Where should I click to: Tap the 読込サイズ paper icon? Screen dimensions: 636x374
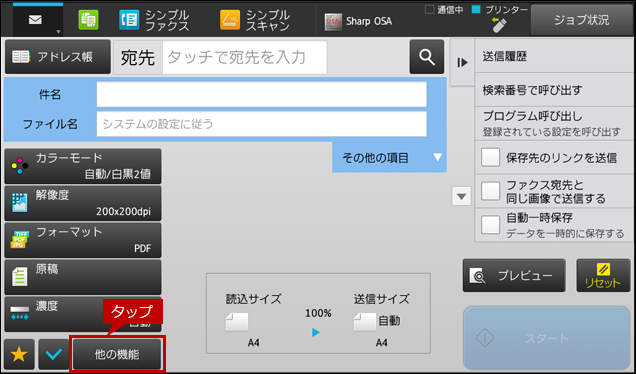237,322
